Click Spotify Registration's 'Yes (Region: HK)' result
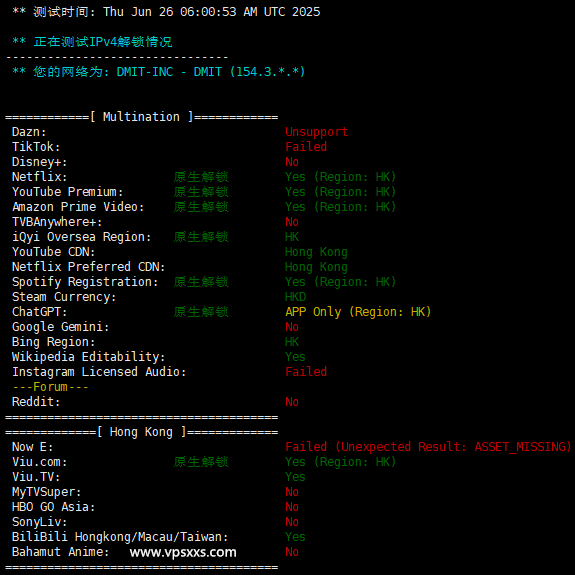This screenshot has height=575, width=575. [x=341, y=282]
